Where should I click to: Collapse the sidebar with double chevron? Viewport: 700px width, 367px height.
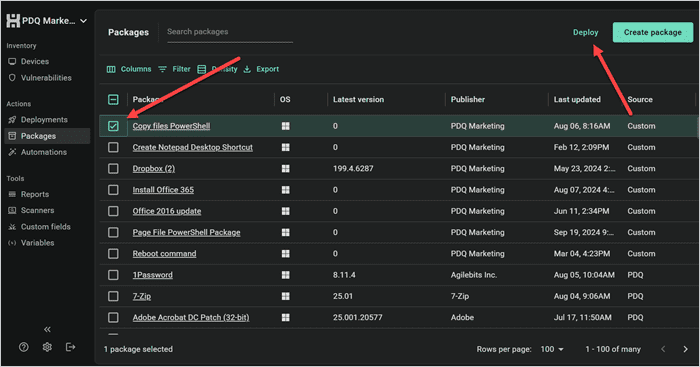click(47, 329)
